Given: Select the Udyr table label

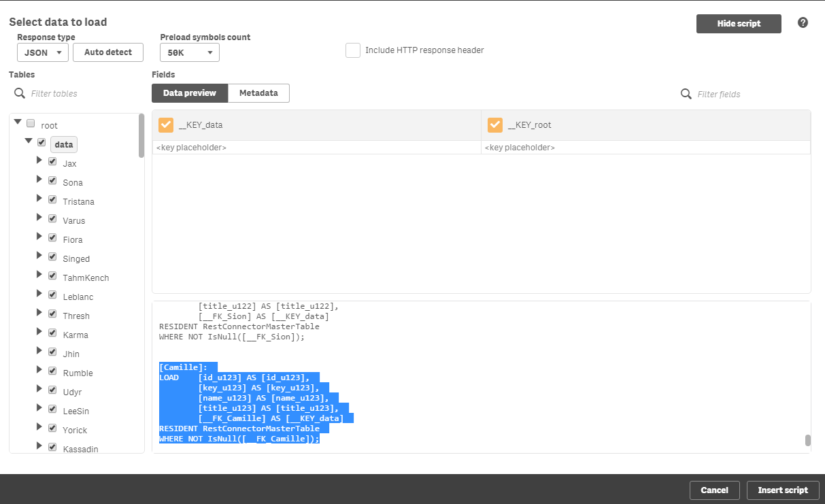Looking at the screenshot, I should (72, 392).
